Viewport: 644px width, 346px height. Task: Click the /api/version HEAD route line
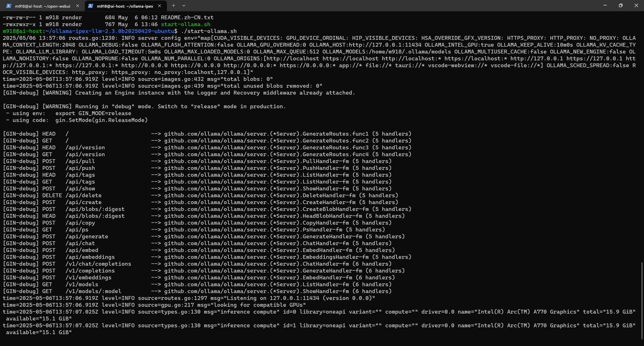coord(207,147)
